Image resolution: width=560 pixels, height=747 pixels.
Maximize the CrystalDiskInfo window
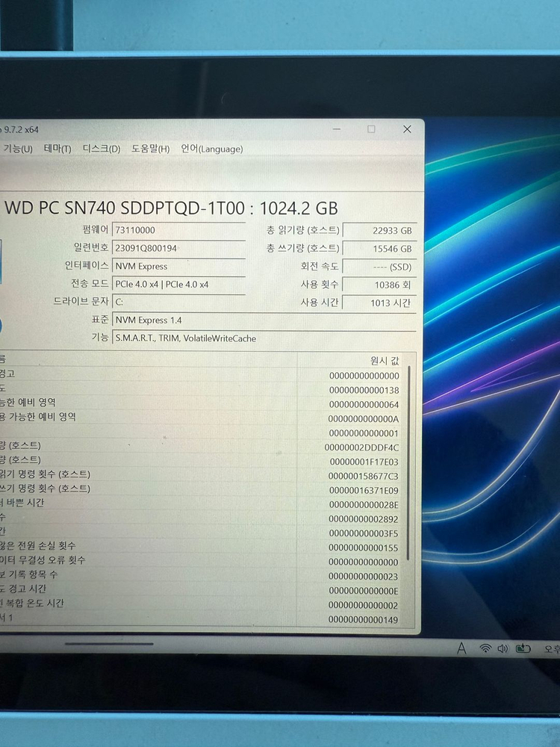point(371,129)
